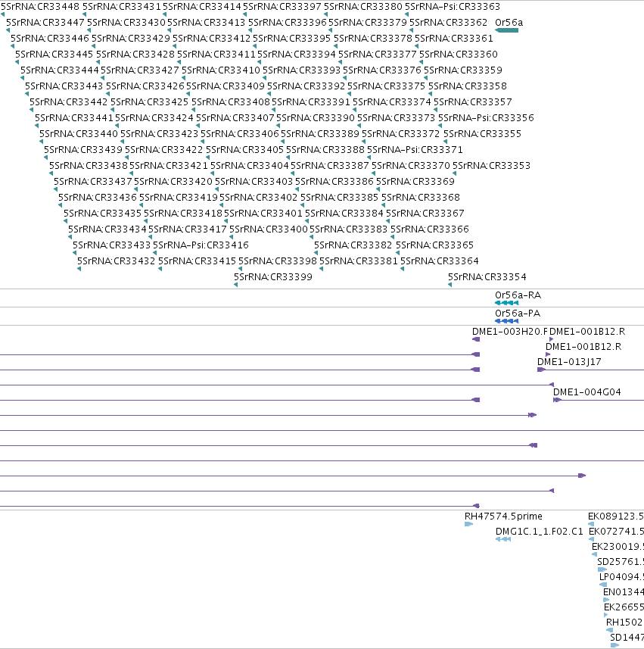Open feature 5SrRNA:CR33431
This screenshot has width=644, height=649.
tap(122, 7)
